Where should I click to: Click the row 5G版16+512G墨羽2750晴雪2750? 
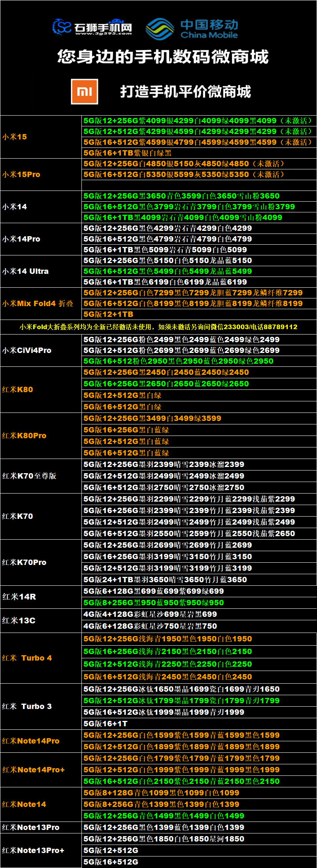(x=199, y=487)
